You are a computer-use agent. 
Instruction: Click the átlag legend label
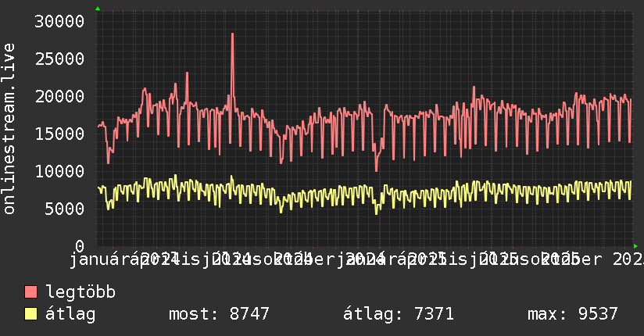[x=70, y=314]
